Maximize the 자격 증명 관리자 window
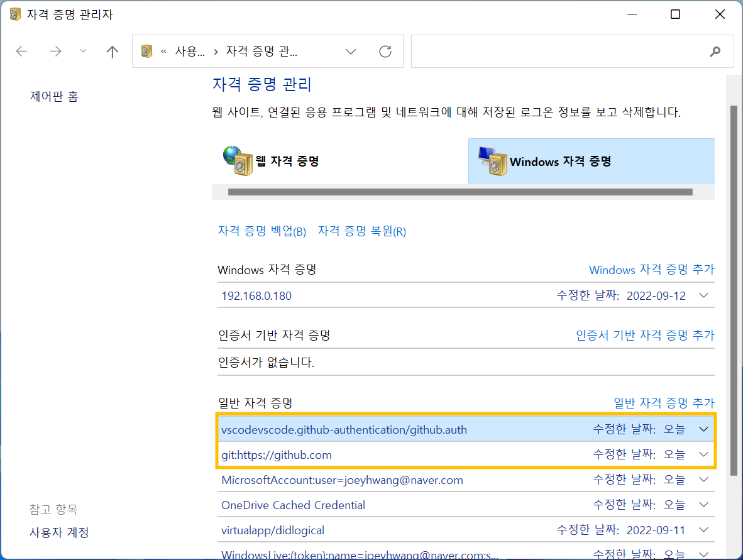 pos(675,14)
